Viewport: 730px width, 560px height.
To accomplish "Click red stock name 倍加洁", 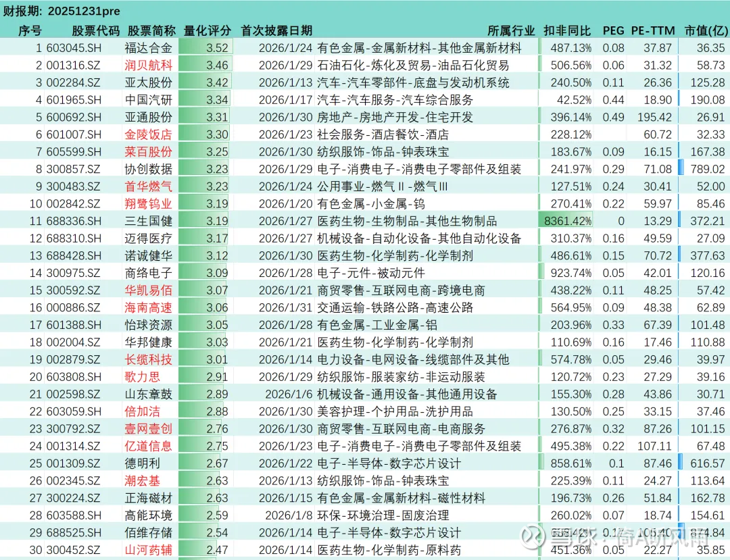I will click(143, 411).
